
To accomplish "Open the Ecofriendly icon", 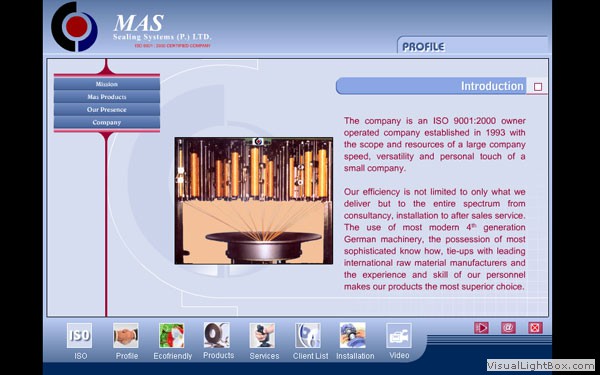I will tap(172, 336).
